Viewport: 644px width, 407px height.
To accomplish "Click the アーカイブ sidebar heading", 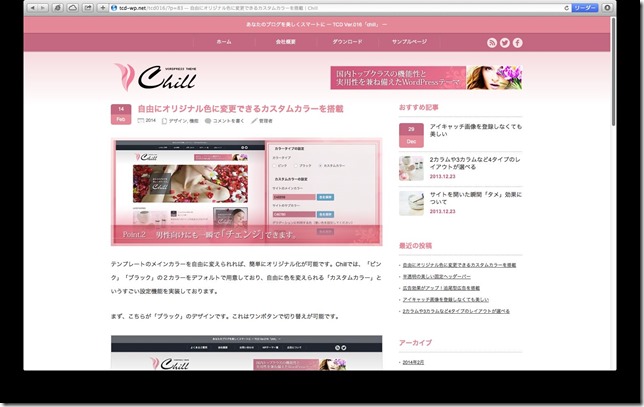I will coord(415,343).
